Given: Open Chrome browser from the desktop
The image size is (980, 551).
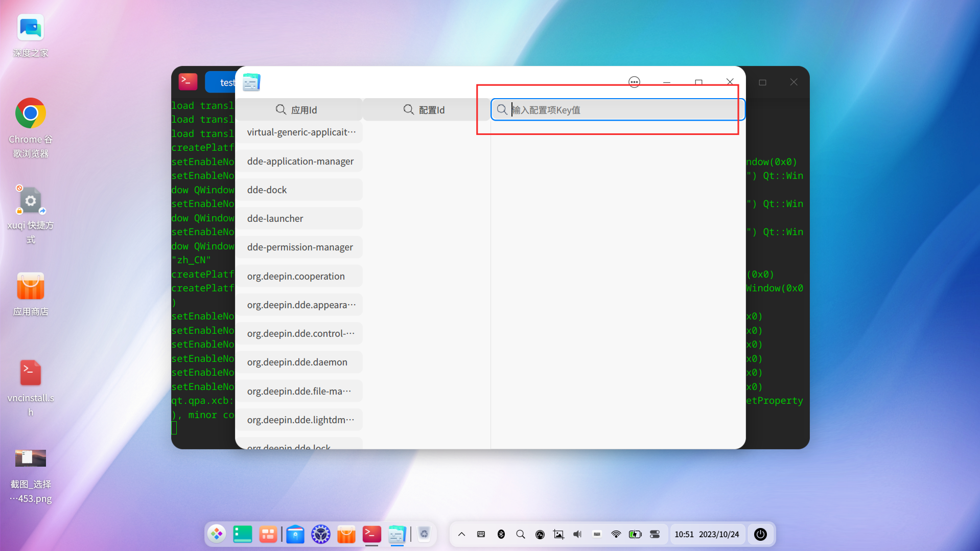Looking at the screenshot, I should click(x=30, y=113).
